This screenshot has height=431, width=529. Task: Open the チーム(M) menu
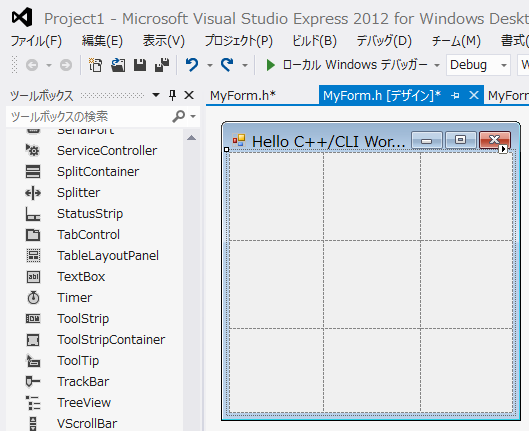(456, 41)
